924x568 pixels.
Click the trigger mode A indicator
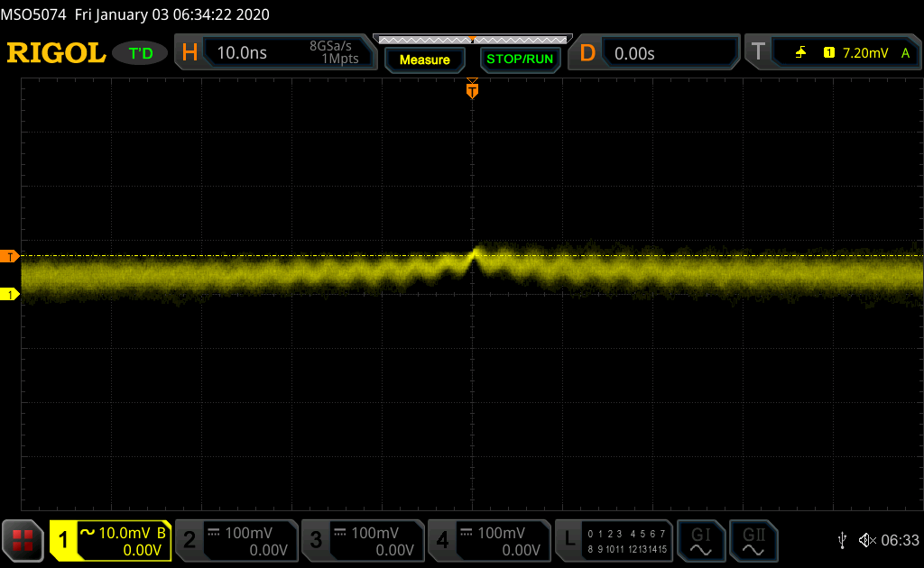pos(905,53)
